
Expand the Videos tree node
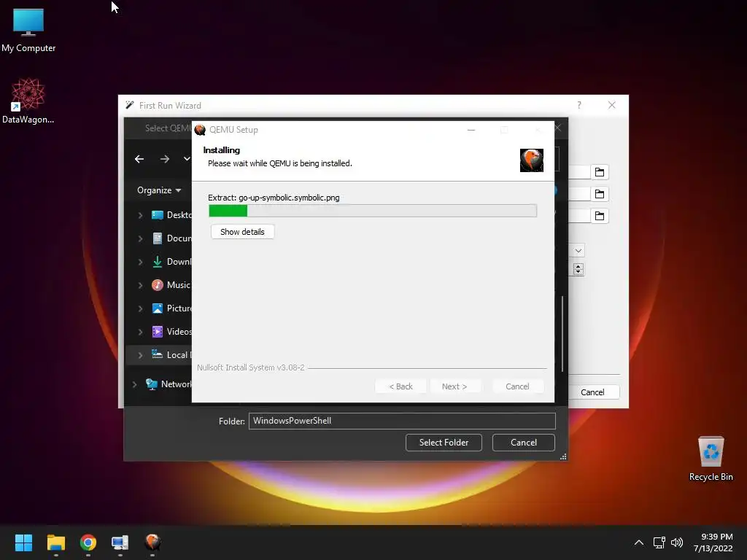(x=140, y=332)
